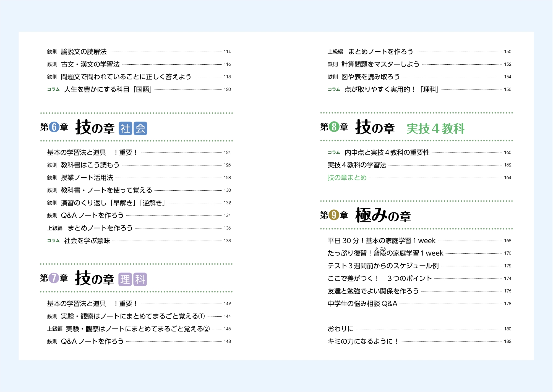The height and width of the screenshot is (392, 553).
Task: Click the circled number 6 chapter marker
Action: 54,127
